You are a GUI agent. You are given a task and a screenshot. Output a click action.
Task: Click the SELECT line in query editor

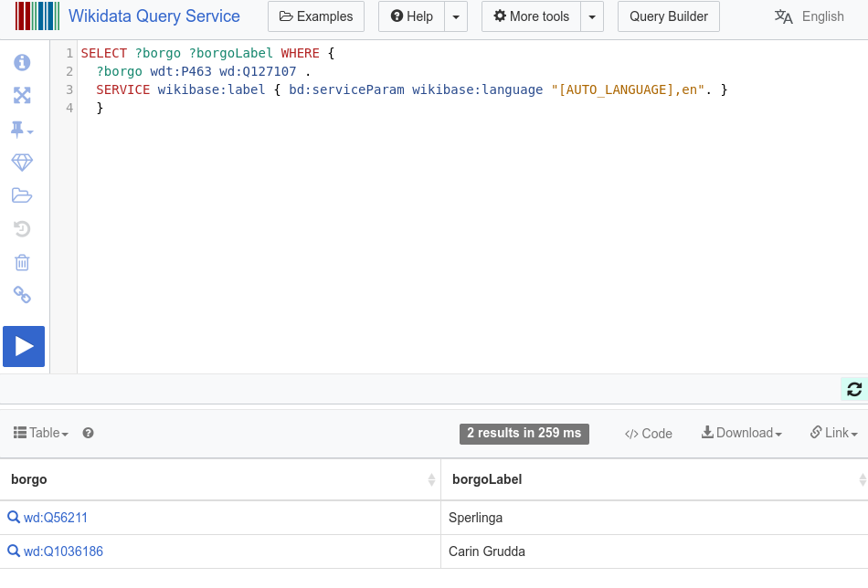pos(207,53)
